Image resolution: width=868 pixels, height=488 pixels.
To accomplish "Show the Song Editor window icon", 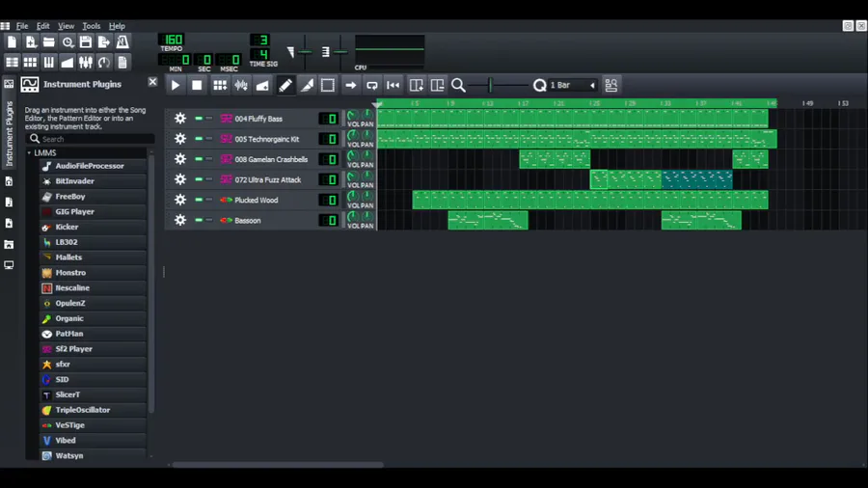I will [12, 62].
